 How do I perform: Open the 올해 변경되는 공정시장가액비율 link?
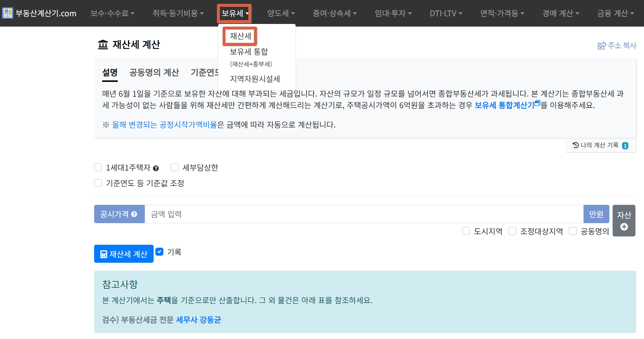point(165,125)
